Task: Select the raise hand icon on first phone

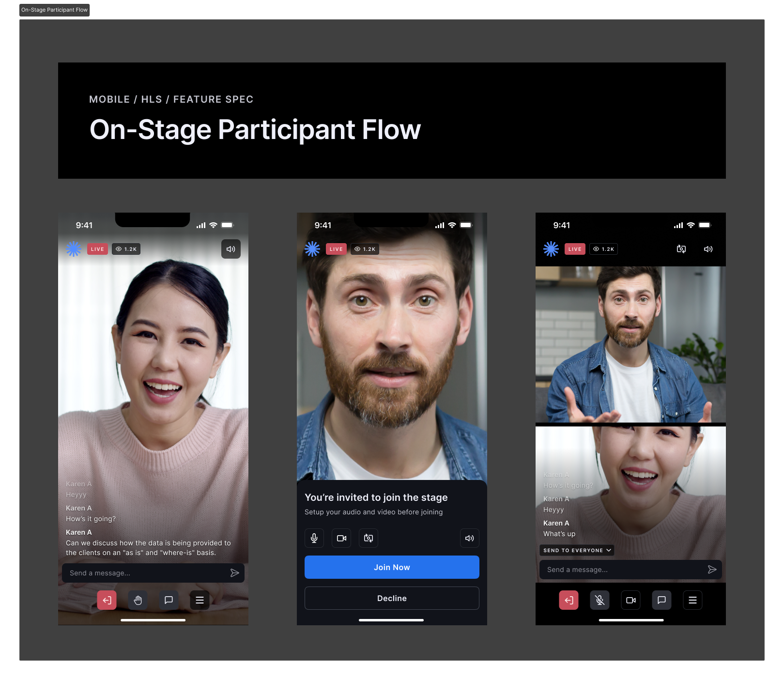Action: (138, 600)
